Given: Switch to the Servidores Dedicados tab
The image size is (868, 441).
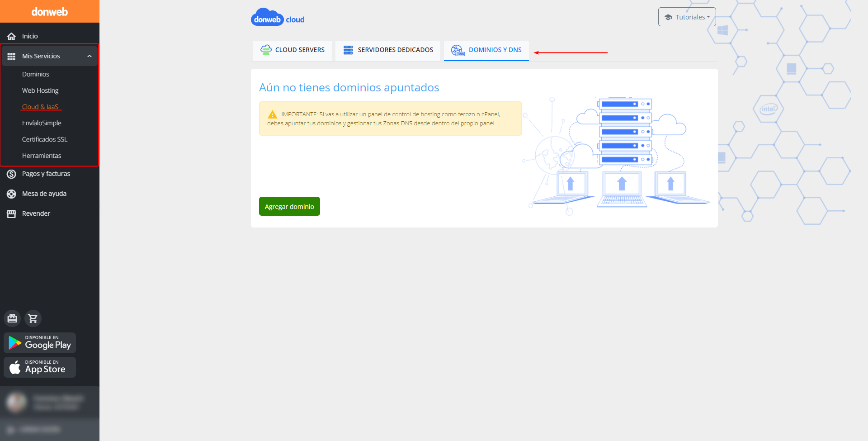Looking at the screenshot, I should [388, 50].
